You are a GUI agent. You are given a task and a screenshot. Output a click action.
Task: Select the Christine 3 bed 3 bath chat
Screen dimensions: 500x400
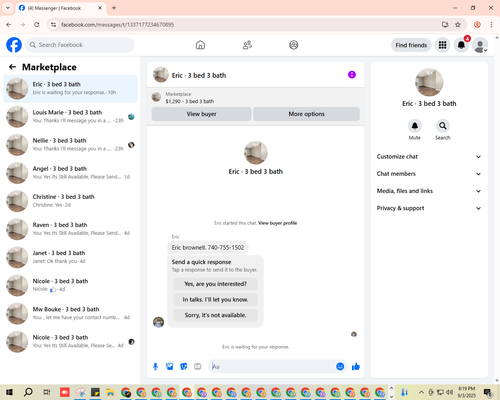(70, 201)
